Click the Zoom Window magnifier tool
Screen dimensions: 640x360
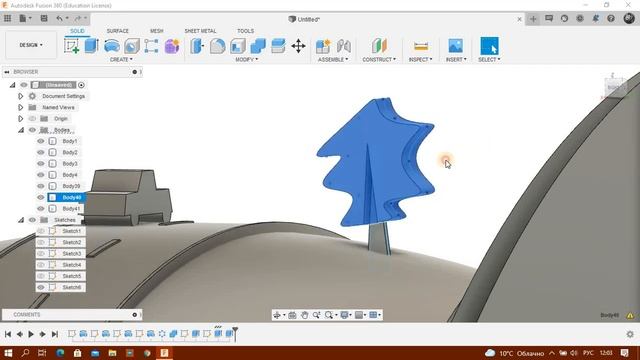pos(329,315)
